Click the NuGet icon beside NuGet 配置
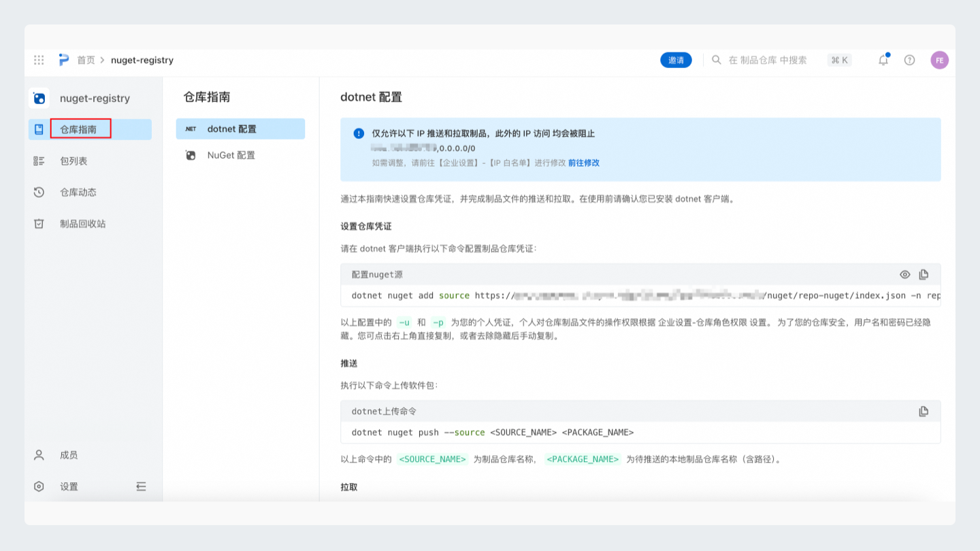This screenshot has width=980, height=551. tap(191, 155)
